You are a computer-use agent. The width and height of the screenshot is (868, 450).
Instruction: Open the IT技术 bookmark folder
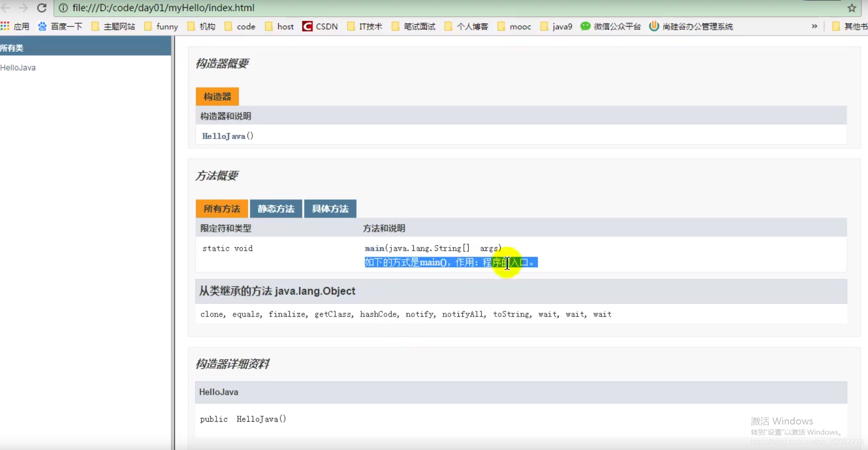pos(365,26)
